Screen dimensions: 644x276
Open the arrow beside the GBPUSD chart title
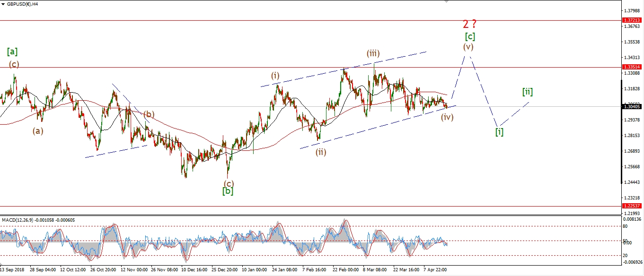click(x=4, y=4)
